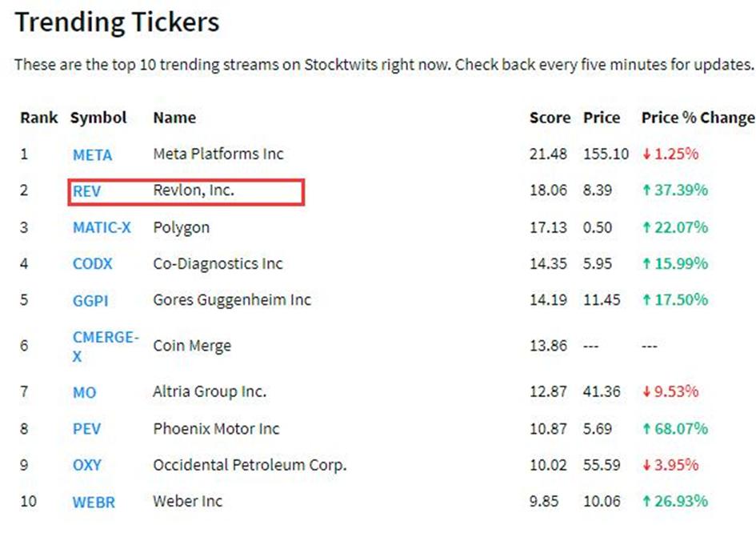
Task: Click the Revlon, Inc. company name
Action: [x=194, y=190]
